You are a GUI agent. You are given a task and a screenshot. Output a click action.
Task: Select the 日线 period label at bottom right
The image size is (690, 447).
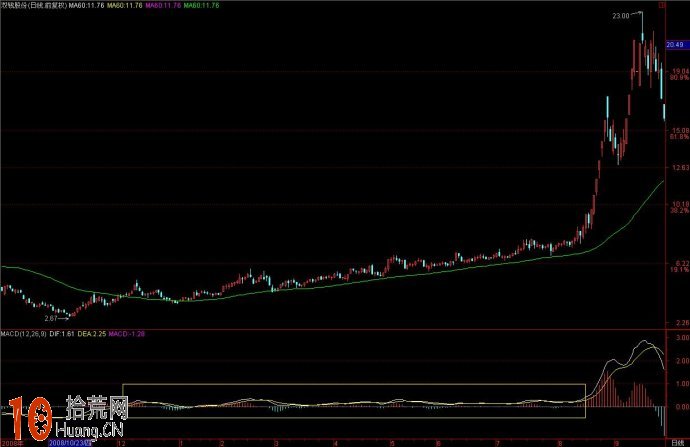click(x=677, y=441)
